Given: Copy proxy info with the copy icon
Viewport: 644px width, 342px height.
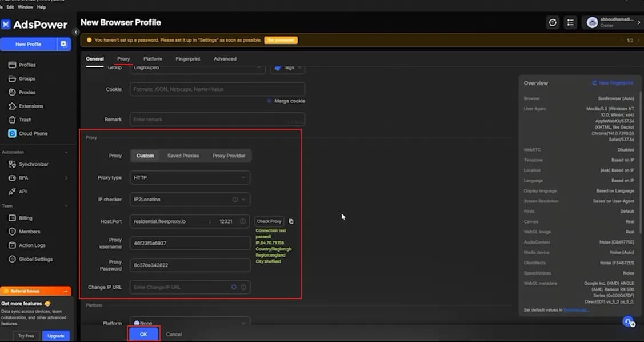Looking at the screenshot, I should click(291, 221).
